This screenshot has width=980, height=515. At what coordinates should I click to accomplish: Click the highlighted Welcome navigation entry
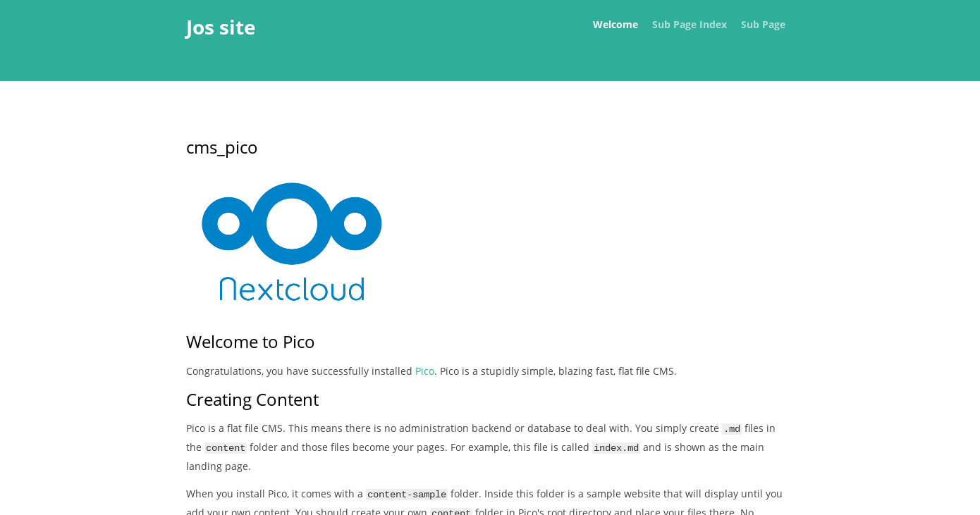point(615,24)
